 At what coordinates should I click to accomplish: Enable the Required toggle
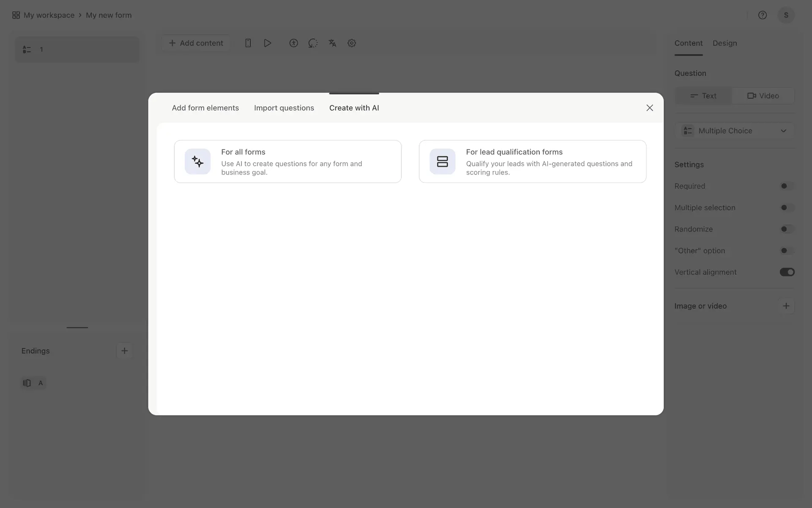(787, 186)
